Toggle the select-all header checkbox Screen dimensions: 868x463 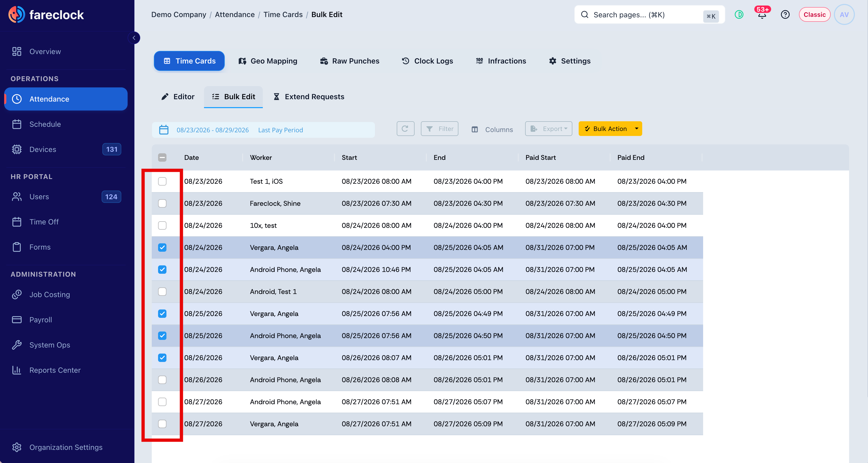pyautogui.click(x=162, y=157)
